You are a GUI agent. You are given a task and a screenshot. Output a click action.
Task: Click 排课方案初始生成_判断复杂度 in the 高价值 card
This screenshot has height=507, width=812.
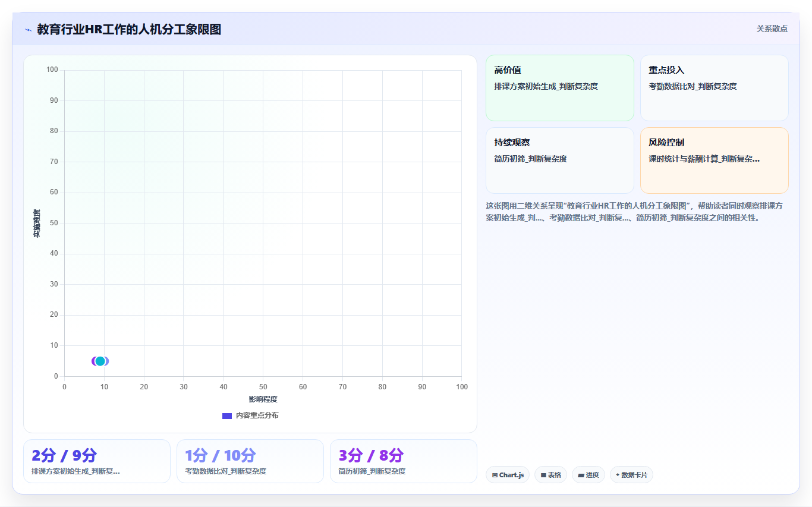(546, 86)
